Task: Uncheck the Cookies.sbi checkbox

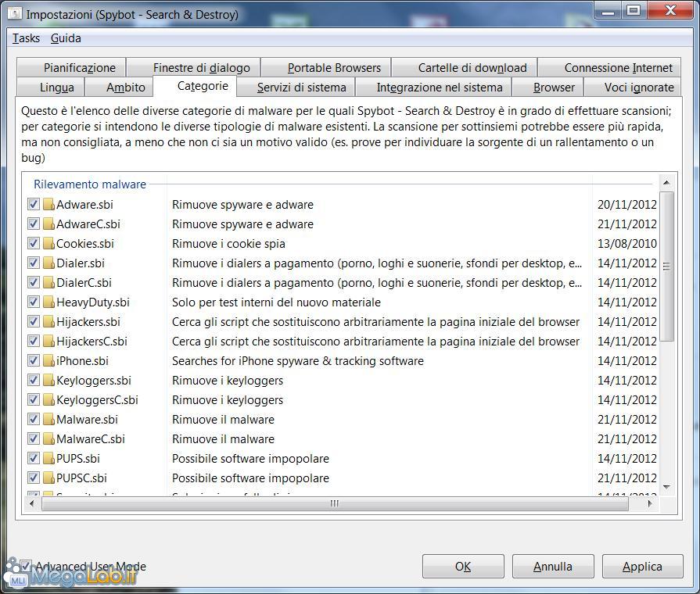Action: pos(34,244)
